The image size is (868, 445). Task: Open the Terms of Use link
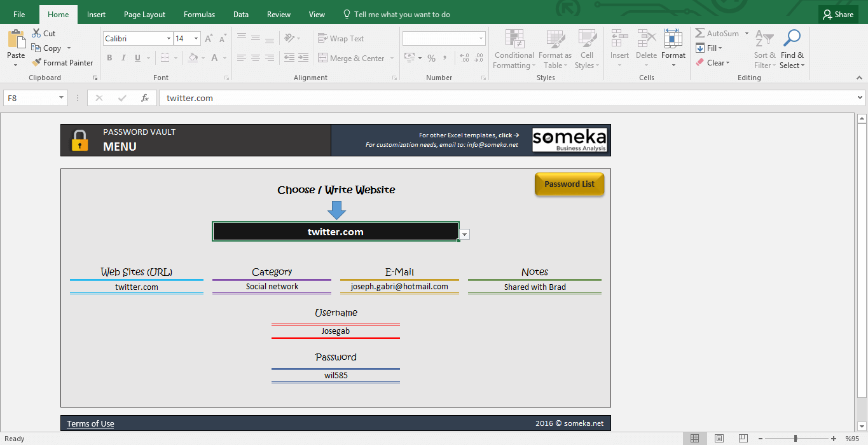90,424
